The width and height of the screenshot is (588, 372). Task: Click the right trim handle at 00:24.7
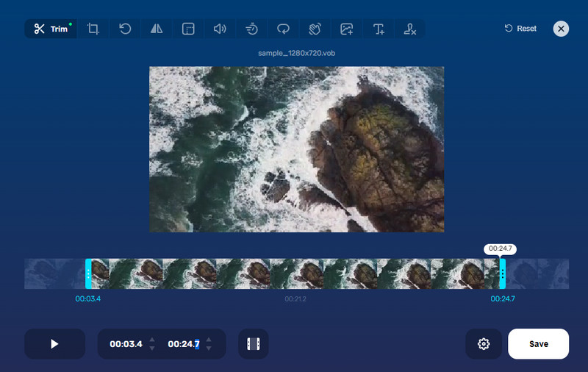502,273
